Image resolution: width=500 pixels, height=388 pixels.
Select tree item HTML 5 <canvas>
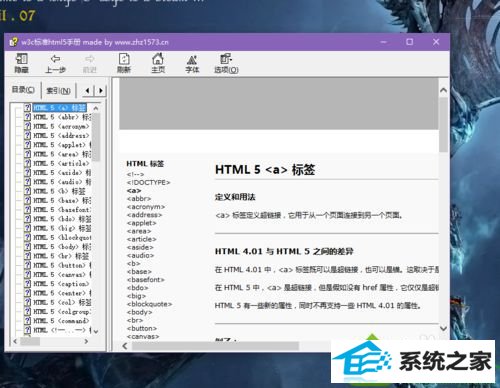[x=62, y=275]
